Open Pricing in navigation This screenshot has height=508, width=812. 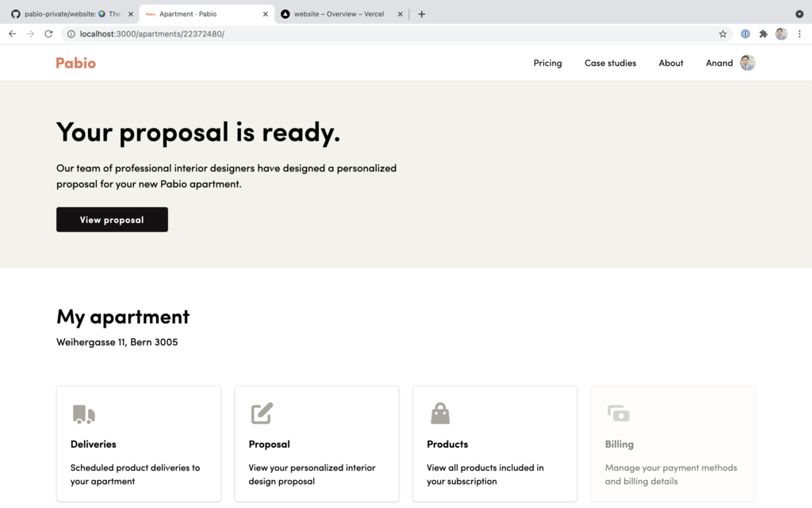(x=547, y=63)
